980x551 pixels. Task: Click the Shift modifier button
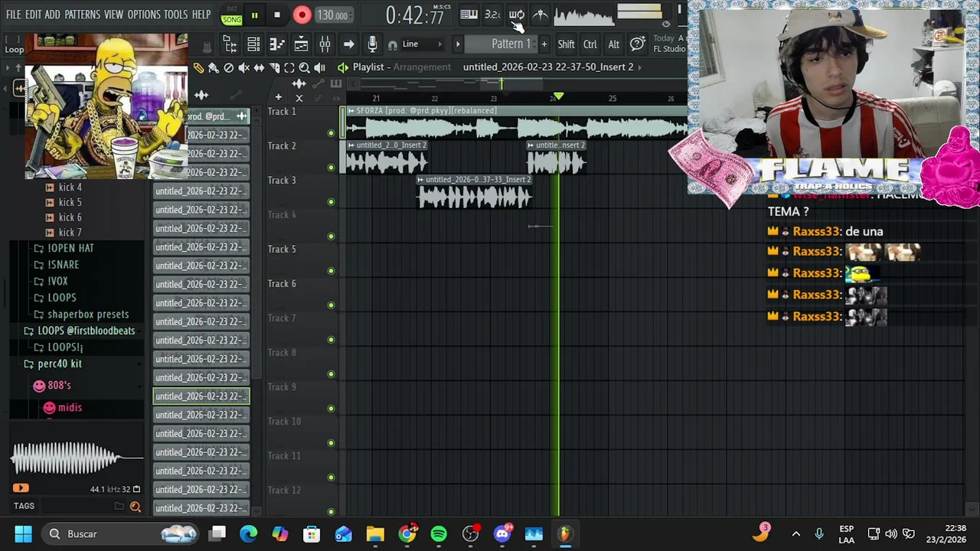pyautogui.click(x=566, y=44)
